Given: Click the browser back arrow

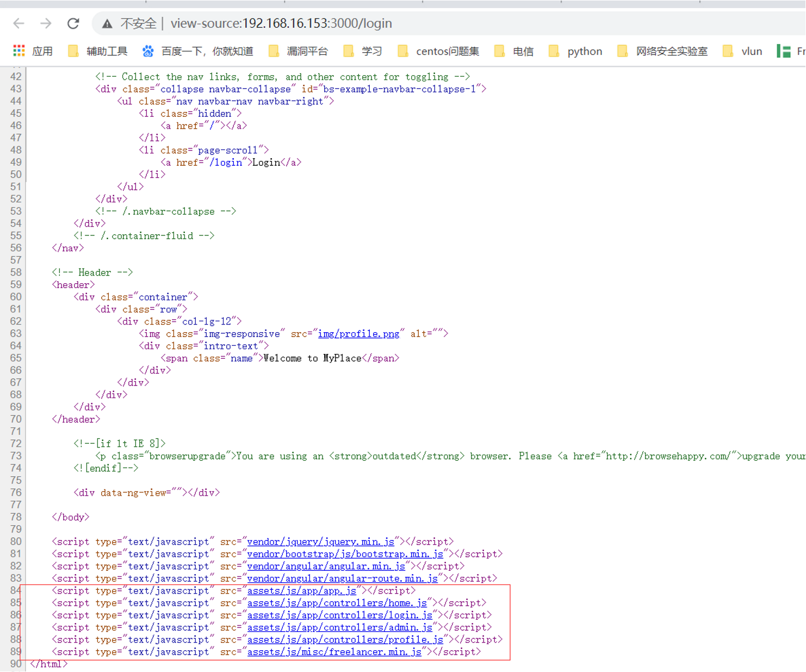Looking at the screenshot, I should pyautogui.click(x=18, y=23).
